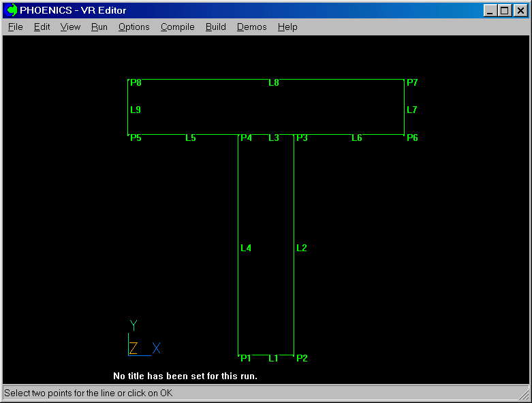Viewport: 532px width, 403px height.
Task: Open the Demos menu
Action: 251,27
